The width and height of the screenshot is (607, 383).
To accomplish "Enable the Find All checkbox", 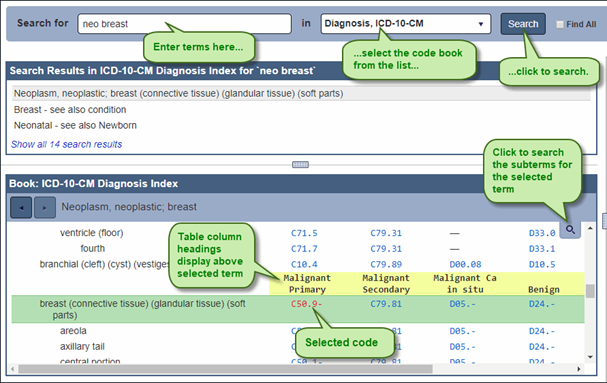I will point(559,24).
